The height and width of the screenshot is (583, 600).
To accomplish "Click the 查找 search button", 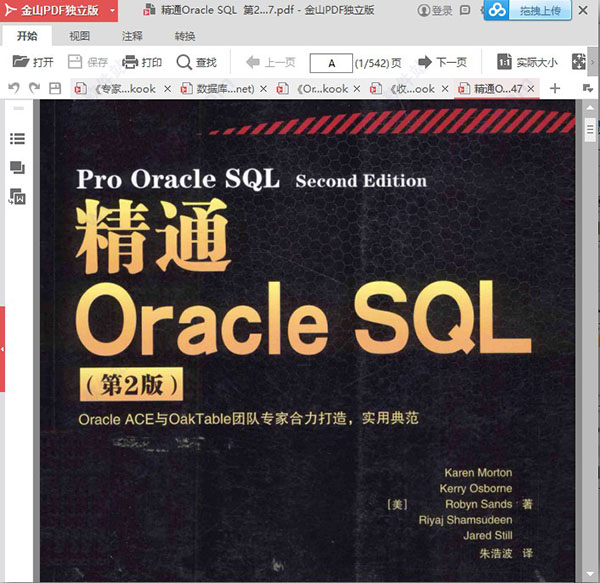I will tap(197, 62).
